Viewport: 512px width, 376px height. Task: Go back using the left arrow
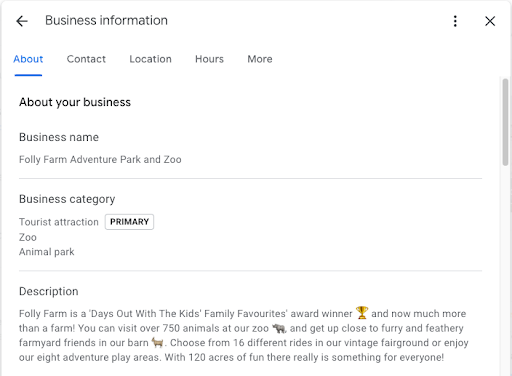(x=22, y=21)
